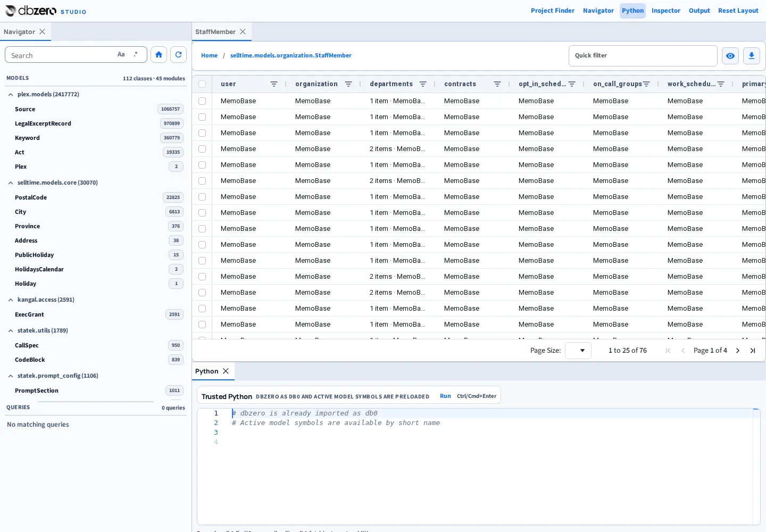
Task: Close the Navigator panel tab
Action: coord(42,32)
